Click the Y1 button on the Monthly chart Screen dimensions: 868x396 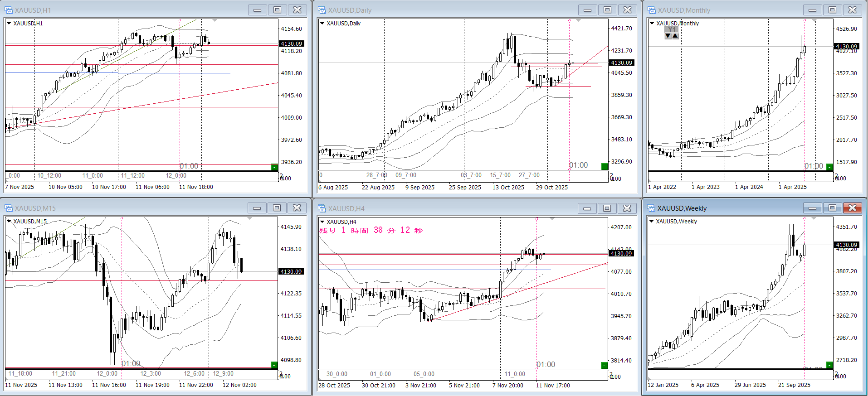(x=672, y=29)
